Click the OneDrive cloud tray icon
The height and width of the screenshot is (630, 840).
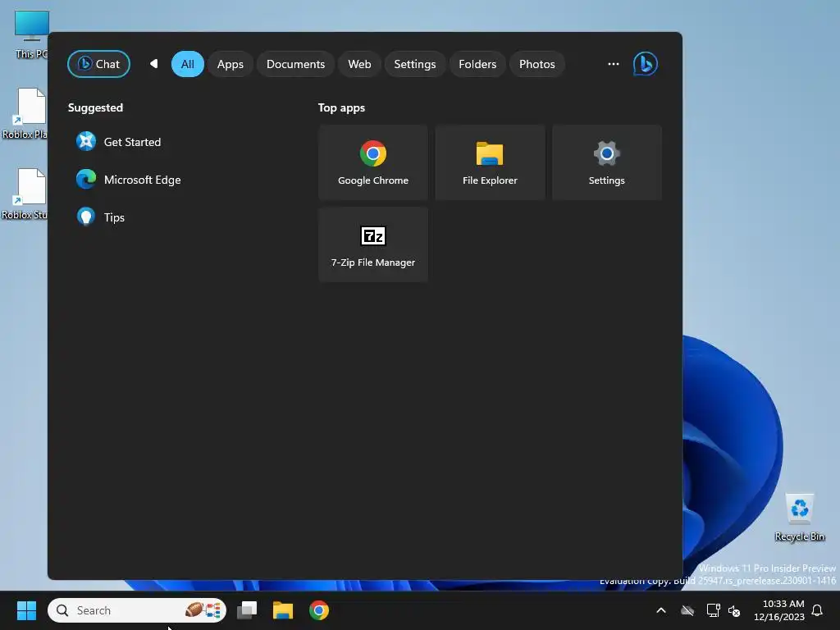(x=687, y=610)
